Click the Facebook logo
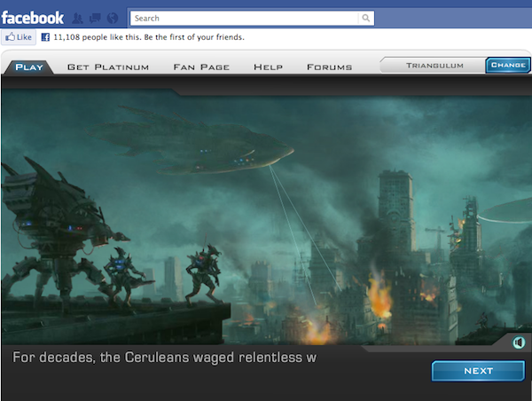The image size is (532, 401). [33, 18]
